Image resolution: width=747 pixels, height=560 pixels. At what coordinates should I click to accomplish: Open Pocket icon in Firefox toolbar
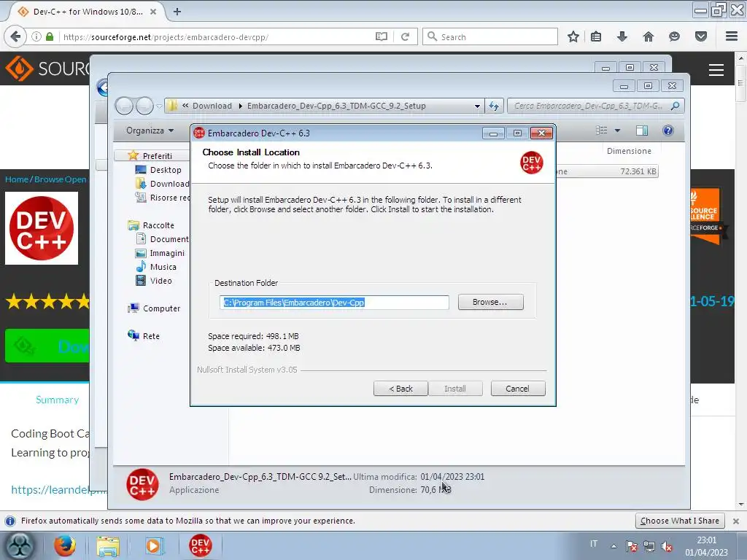click(x=701, y=36)
